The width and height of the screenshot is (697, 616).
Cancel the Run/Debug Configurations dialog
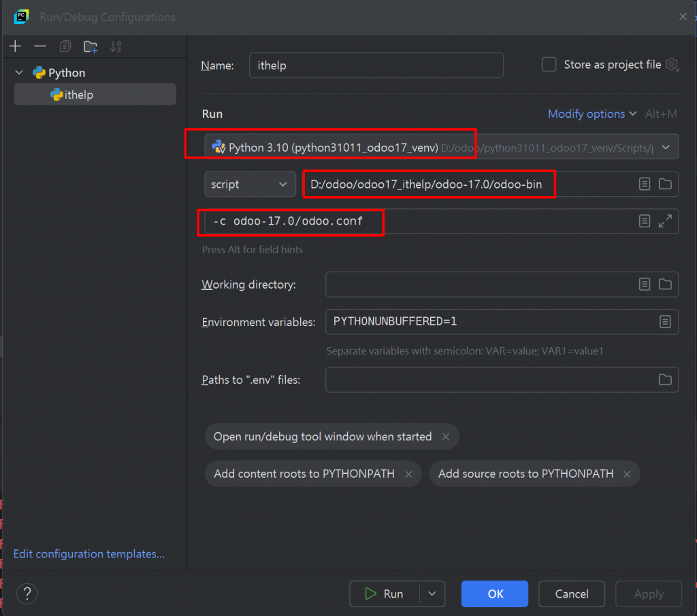click(x=572, y=594)
